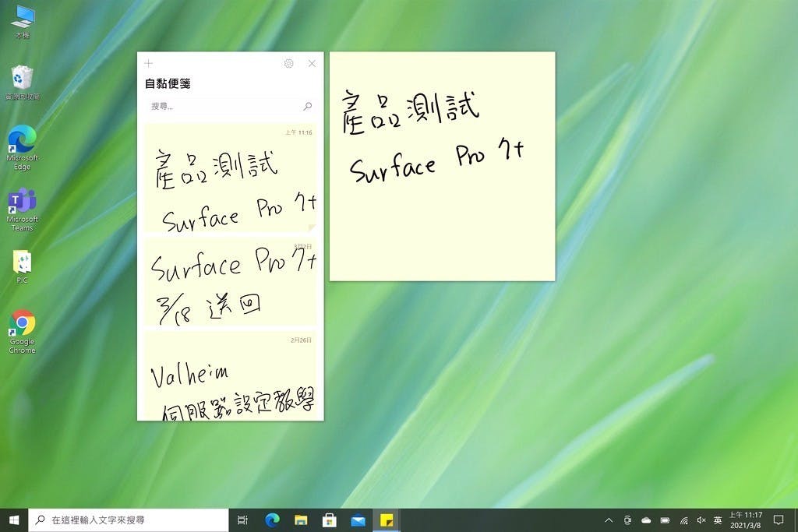Add a new note with the plus icon

[149, 64]
